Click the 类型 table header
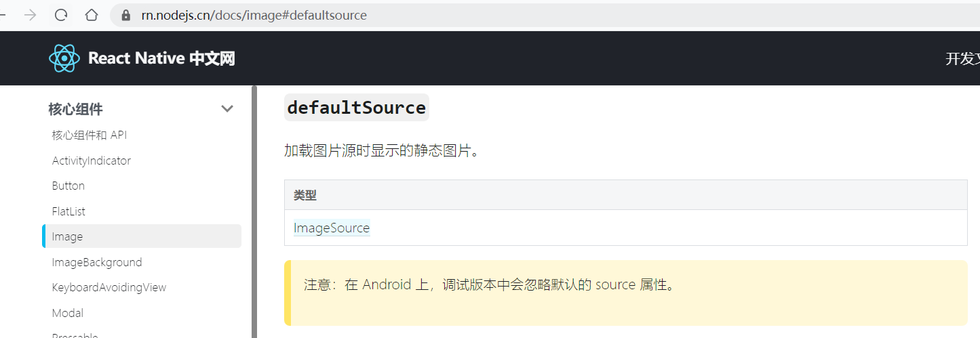The image size is (980, 338). [x=305, y=195]
